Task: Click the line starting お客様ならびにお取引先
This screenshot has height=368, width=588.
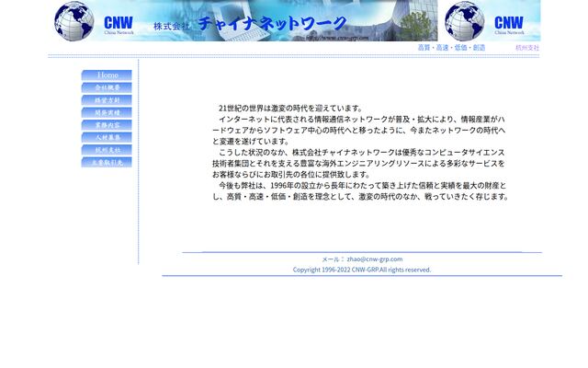Action: [291, 175]
